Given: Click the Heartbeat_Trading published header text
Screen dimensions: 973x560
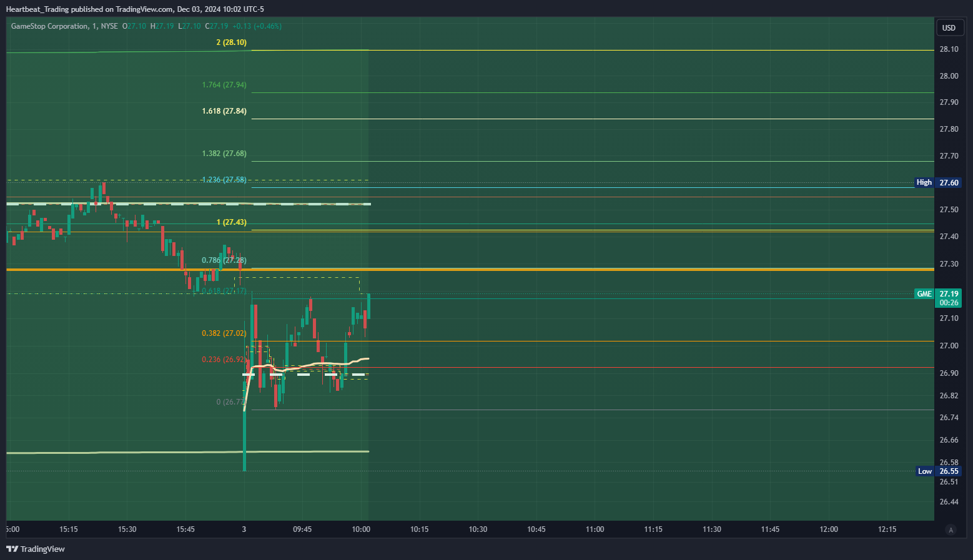Looking at the screenshot, I should coord(135,9).
